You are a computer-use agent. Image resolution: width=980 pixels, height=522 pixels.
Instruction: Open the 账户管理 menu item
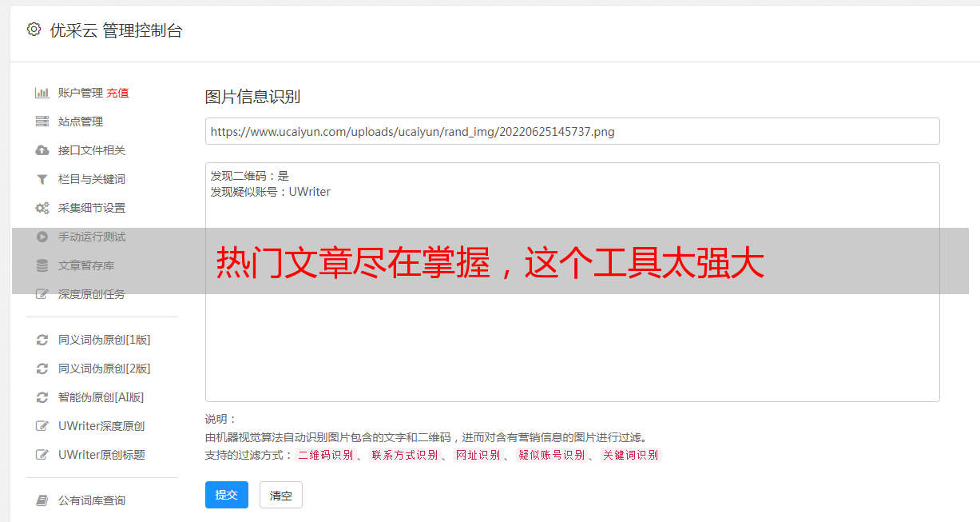tap(81, 93)
